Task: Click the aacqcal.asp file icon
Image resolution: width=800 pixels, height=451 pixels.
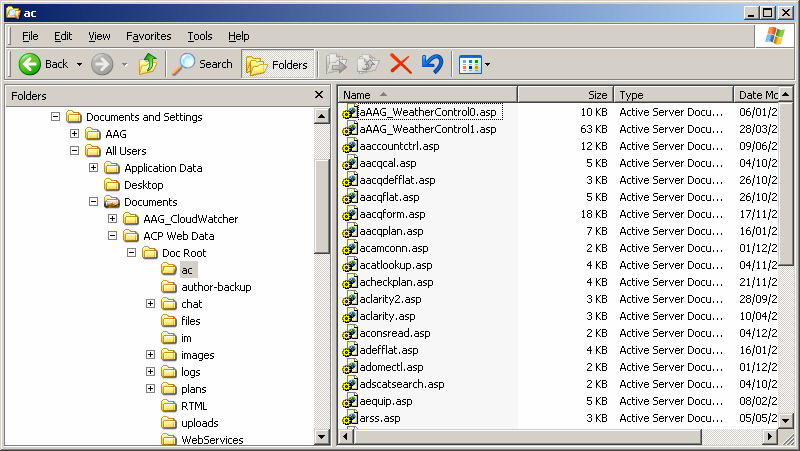Action: point(349,163)
